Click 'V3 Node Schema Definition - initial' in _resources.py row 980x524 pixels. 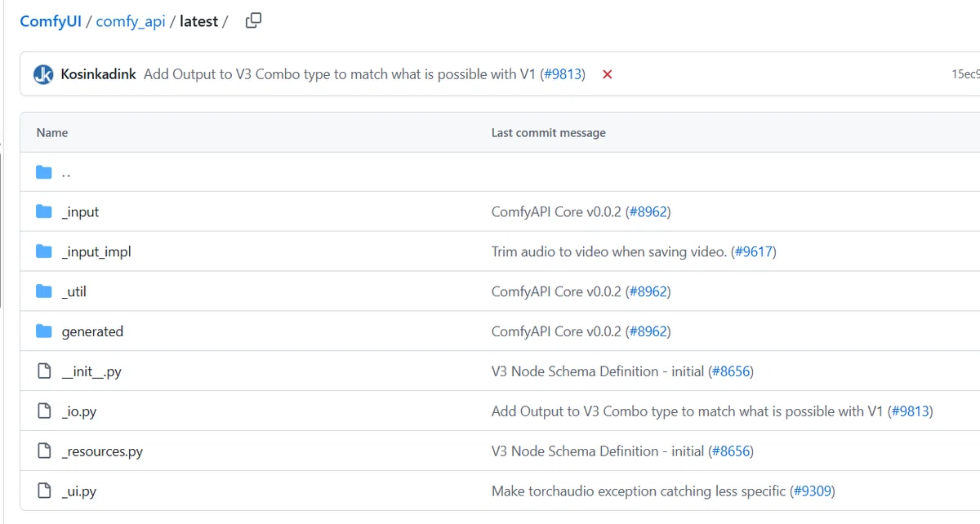pyautogui.click(x=598, y=451)
